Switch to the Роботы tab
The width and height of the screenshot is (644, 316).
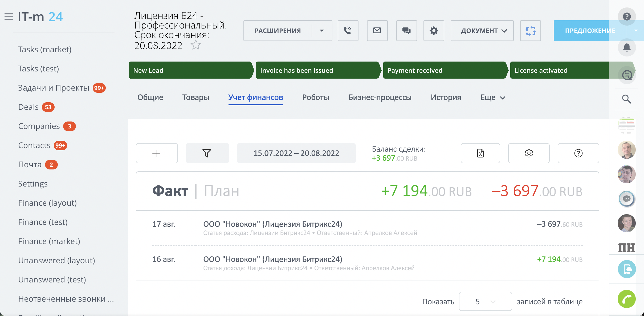point(316,98)
